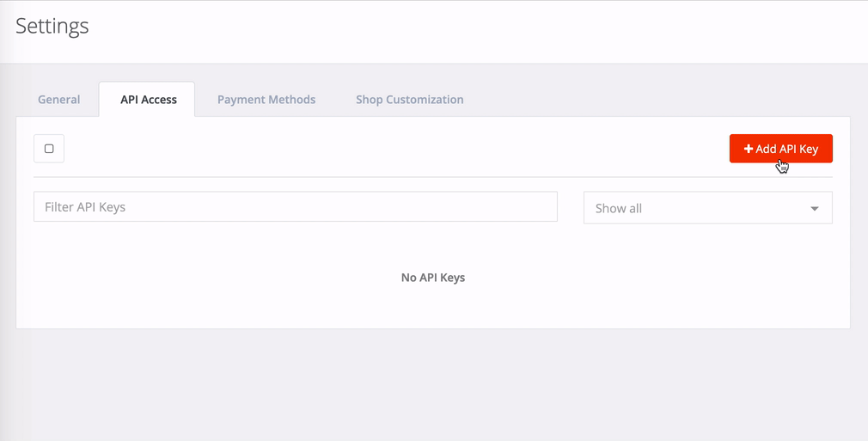Focus the Filter API Keys input field
The height and width of the screenshot is (441, 868).
[x=296, y=206]
